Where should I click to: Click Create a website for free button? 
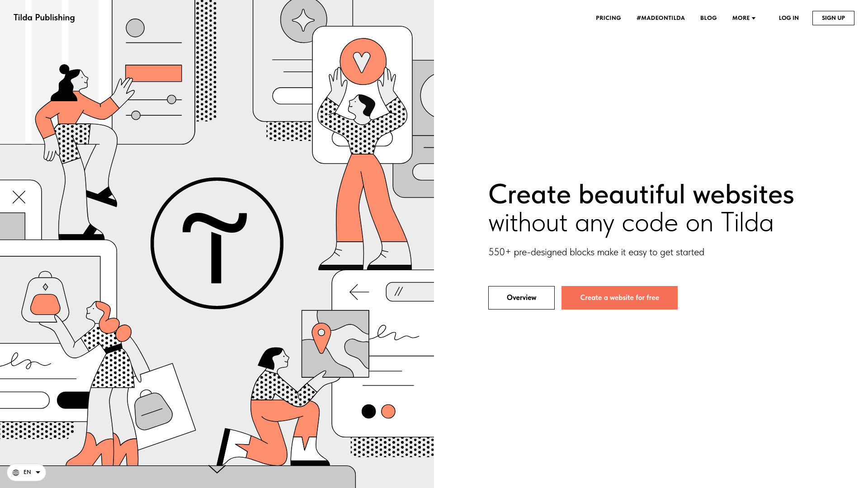click(619, 297)
